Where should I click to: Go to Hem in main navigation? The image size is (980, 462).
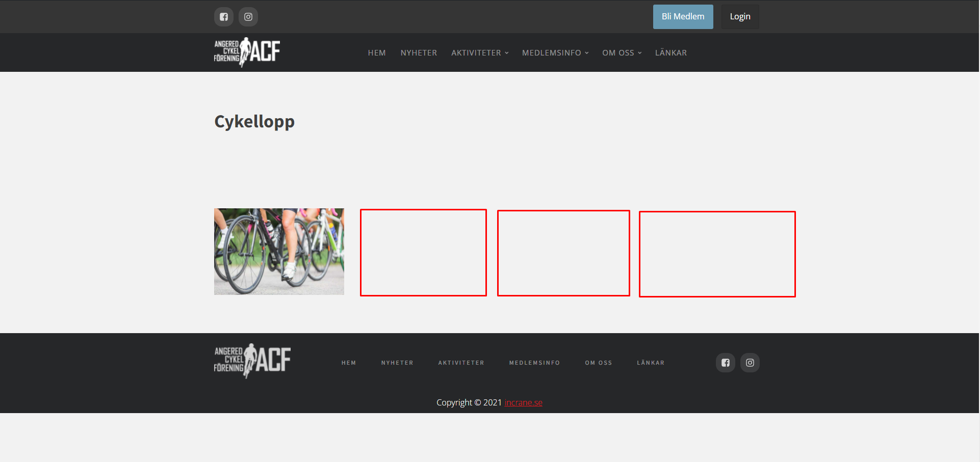coord(377,53)
